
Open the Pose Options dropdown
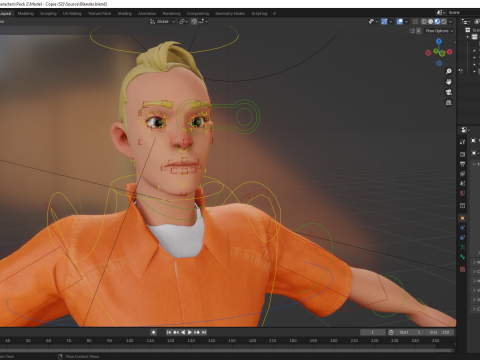click(x=439, y=31)
